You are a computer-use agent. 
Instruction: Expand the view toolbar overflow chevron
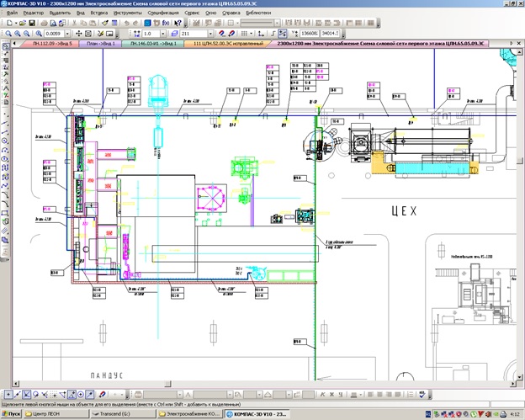click(117, 34)
